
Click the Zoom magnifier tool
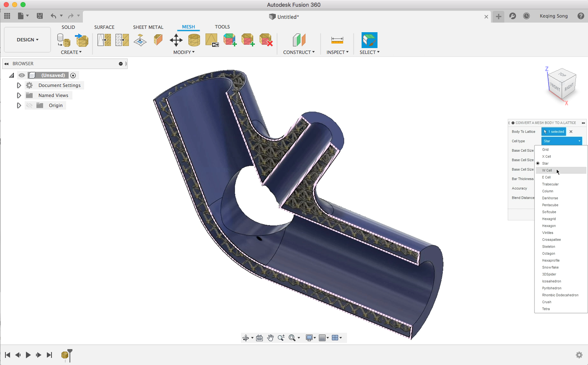click(x=281, y=338)
